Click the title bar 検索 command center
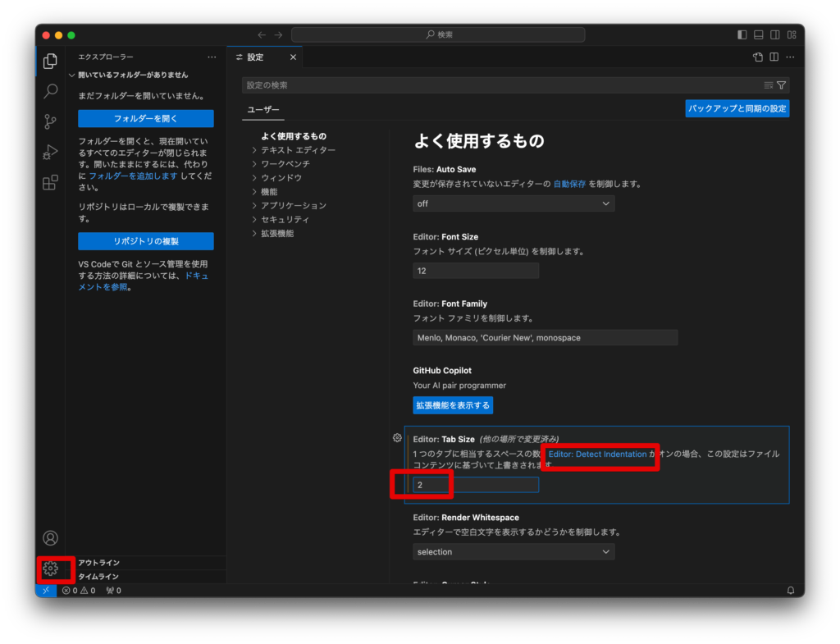This screenshot has height=644, width=840. (438, 34)
